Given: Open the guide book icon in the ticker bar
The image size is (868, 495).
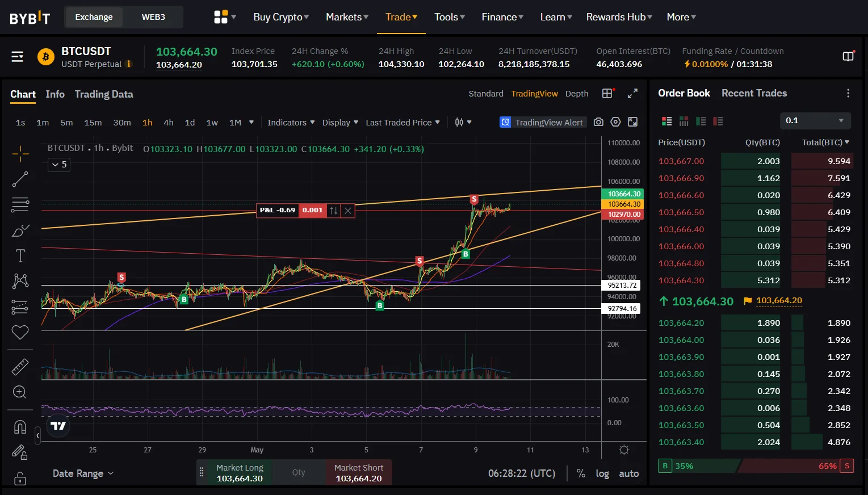Looking at the screenshot, I should (x=848, y=56).
